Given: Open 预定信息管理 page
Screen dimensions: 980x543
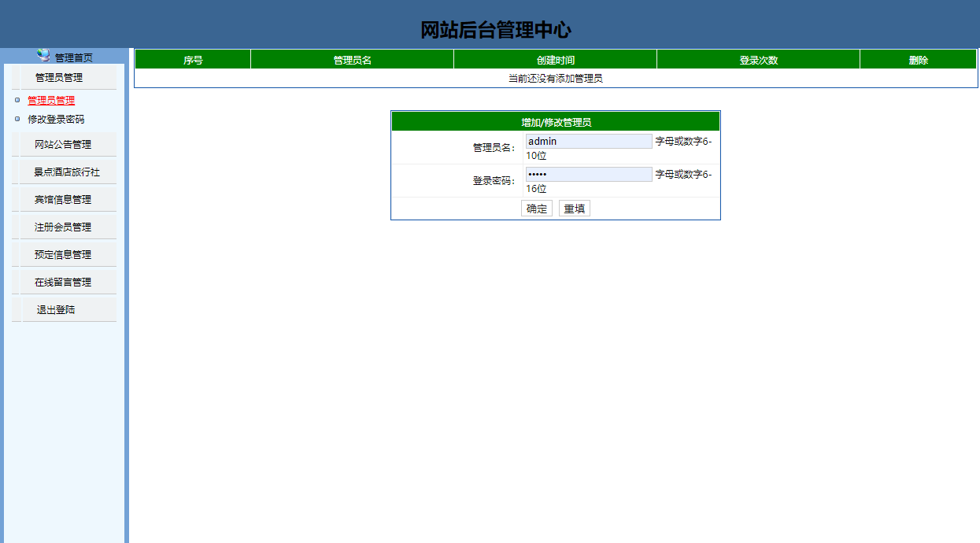Looking at the screenshot, I should pos(65,253).
